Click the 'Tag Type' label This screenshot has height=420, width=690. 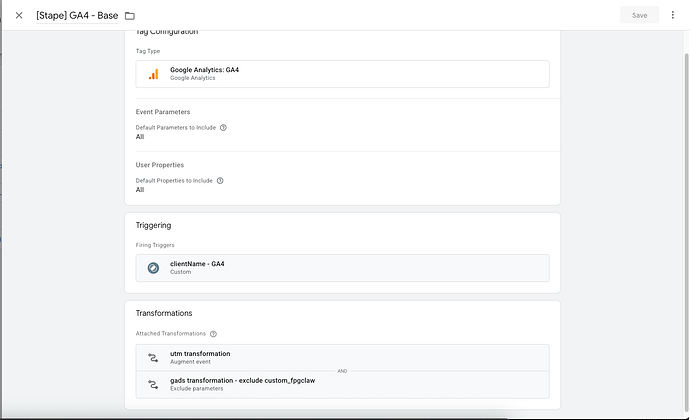148,51
